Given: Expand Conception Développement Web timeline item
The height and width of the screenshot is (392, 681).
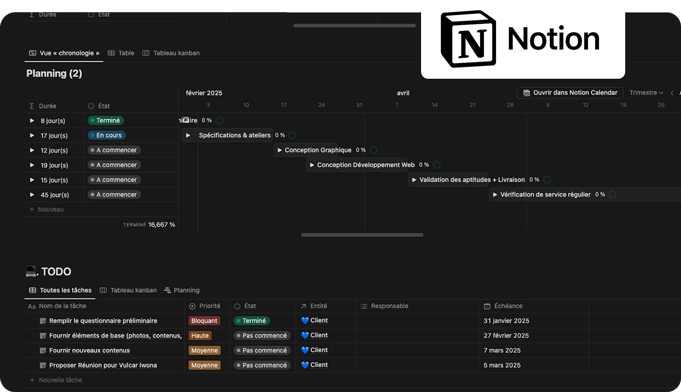Looking at the screenshot, I should 312,165.
